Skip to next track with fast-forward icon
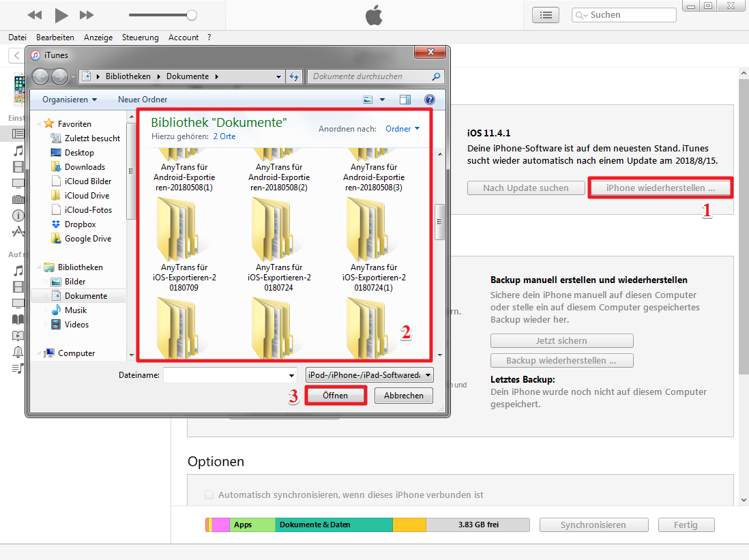 pos(87,15)
